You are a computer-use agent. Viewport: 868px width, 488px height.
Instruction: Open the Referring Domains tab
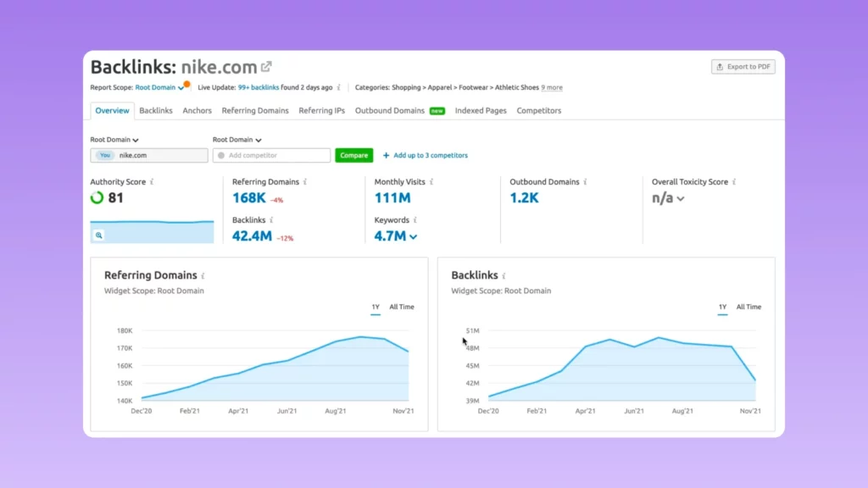[255, 111]
